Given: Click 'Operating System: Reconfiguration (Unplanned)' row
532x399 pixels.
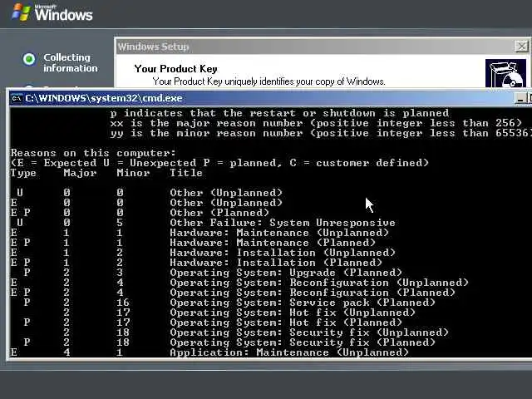Looking at the screenshot, I should pos(239,283).
